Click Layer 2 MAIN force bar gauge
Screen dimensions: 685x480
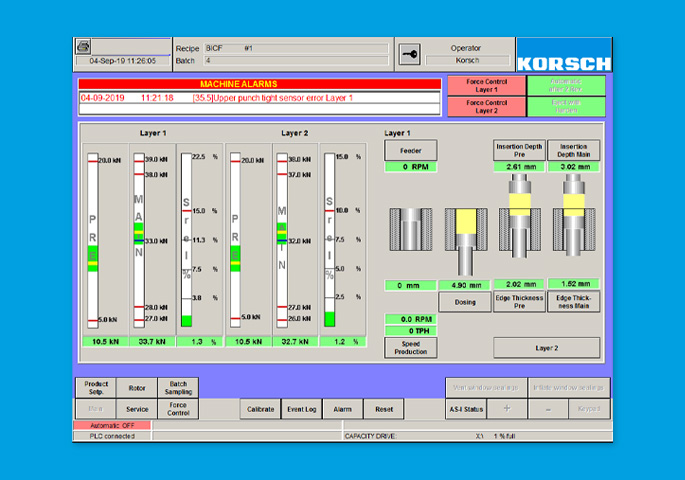(x=282, y=240)
